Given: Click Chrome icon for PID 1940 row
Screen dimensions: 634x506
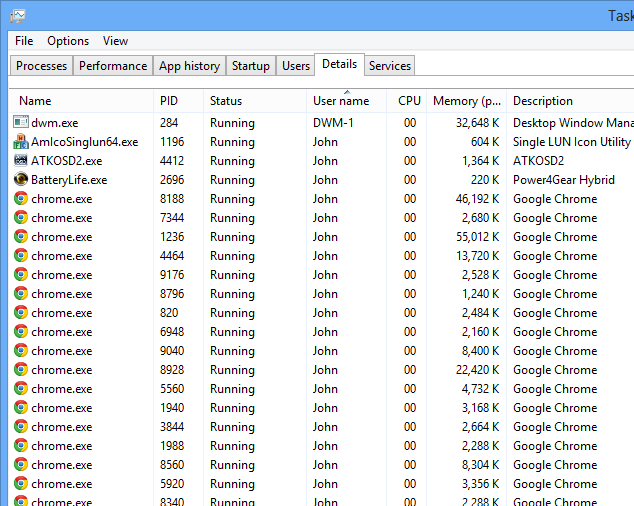Looking at the screenshot, I should tap(21, 407).
